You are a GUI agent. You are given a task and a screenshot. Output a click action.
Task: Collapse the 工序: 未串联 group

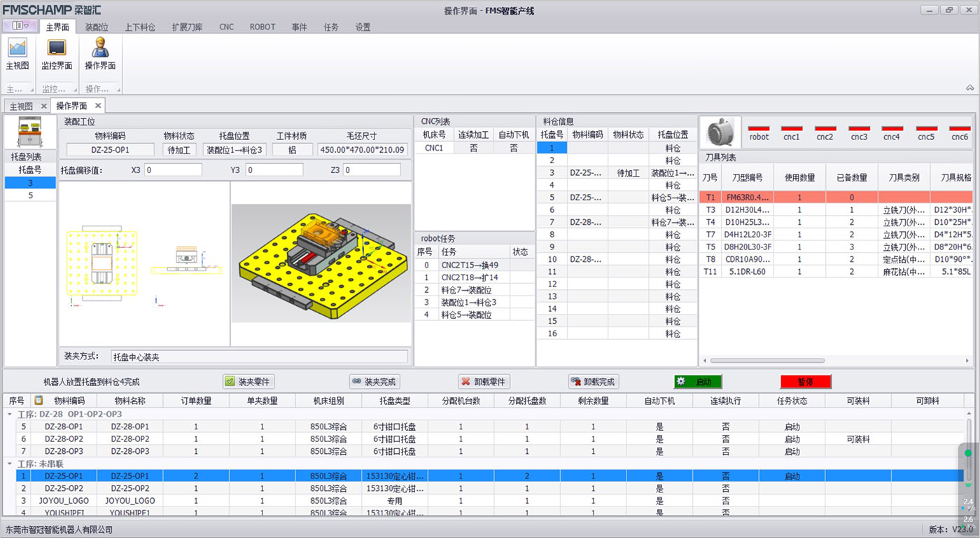[10, 464]
